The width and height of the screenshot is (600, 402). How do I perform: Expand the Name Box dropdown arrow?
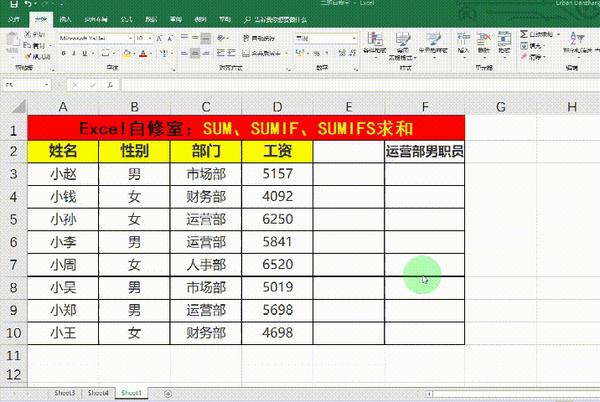coord(46,85)
